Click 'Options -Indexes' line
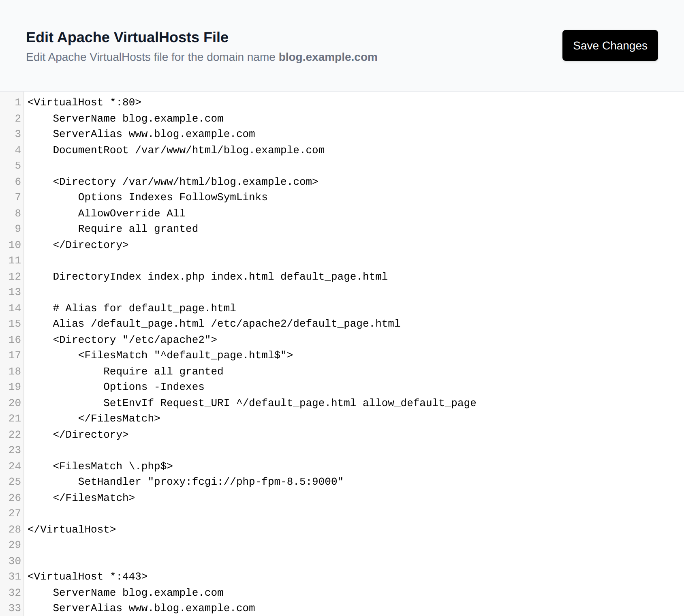 154,387
